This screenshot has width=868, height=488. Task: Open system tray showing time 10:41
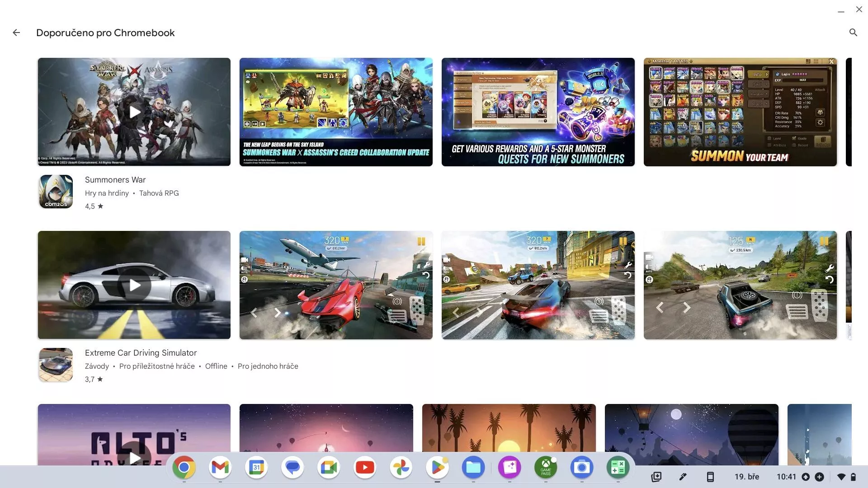(x=786, y=477)
